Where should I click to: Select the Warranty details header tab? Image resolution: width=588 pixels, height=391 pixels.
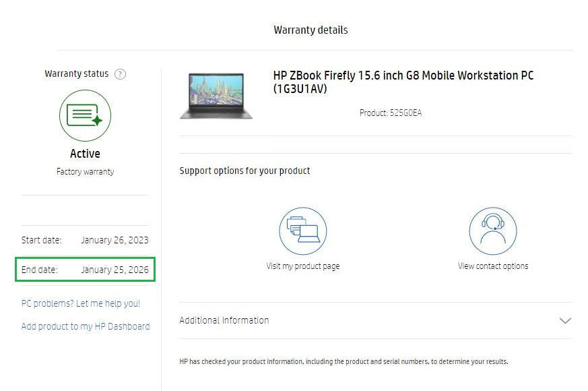pos(311,30)
